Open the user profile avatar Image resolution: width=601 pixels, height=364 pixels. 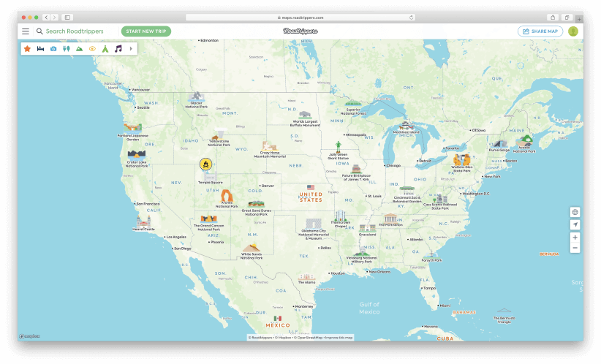pos(573,31)
